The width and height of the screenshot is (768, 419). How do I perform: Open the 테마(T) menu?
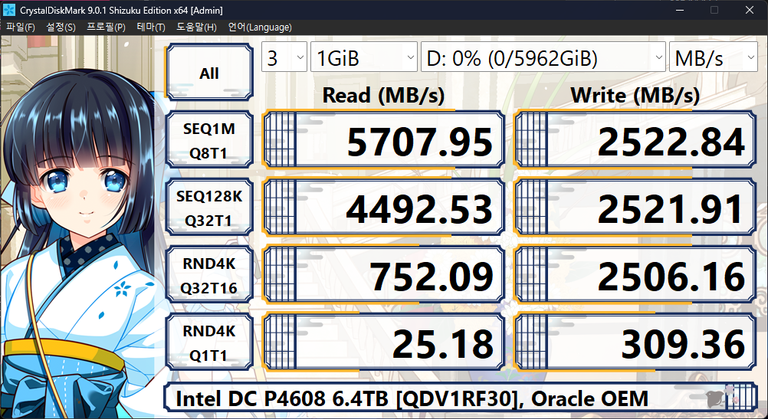pyautogui.click(x=151, y=27)
